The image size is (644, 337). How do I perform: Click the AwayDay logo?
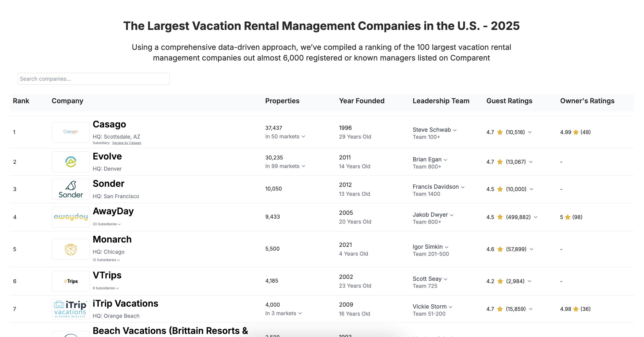(71, 217)
